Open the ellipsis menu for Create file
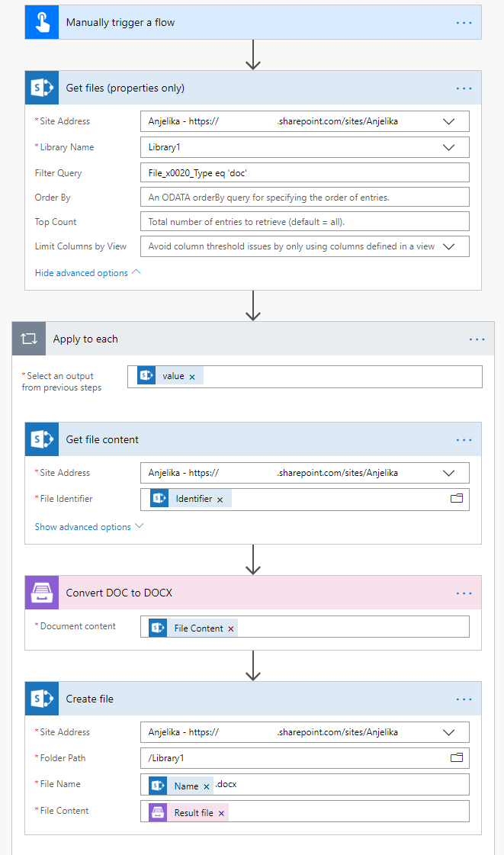Screen dimensions: 504x855 (464, 699)
